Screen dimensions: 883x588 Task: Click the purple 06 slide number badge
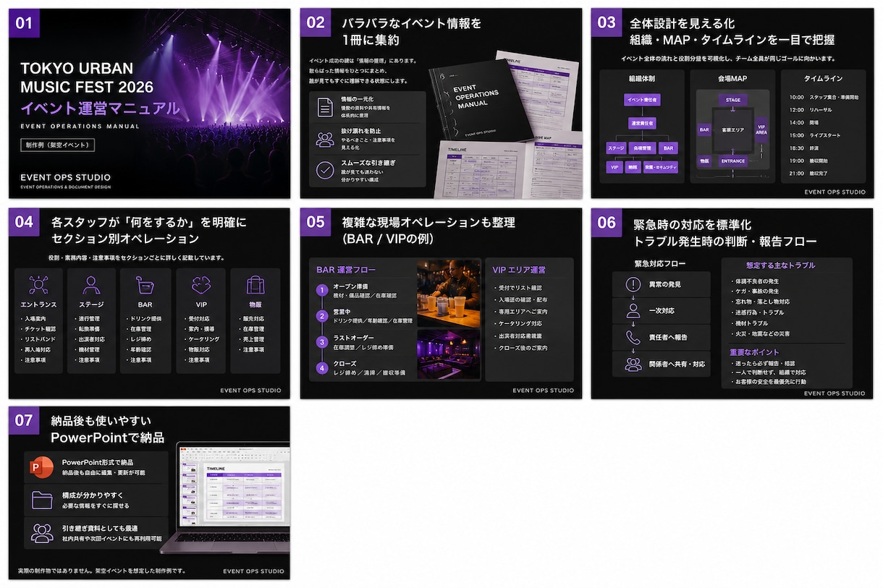pos(607,223)
